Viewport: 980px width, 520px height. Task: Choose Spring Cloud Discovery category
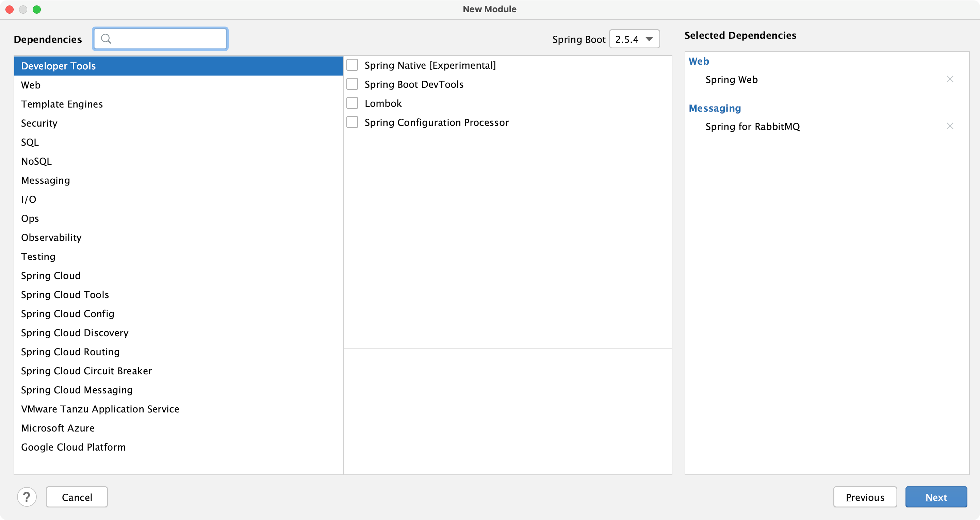click(x=178, y=332)
